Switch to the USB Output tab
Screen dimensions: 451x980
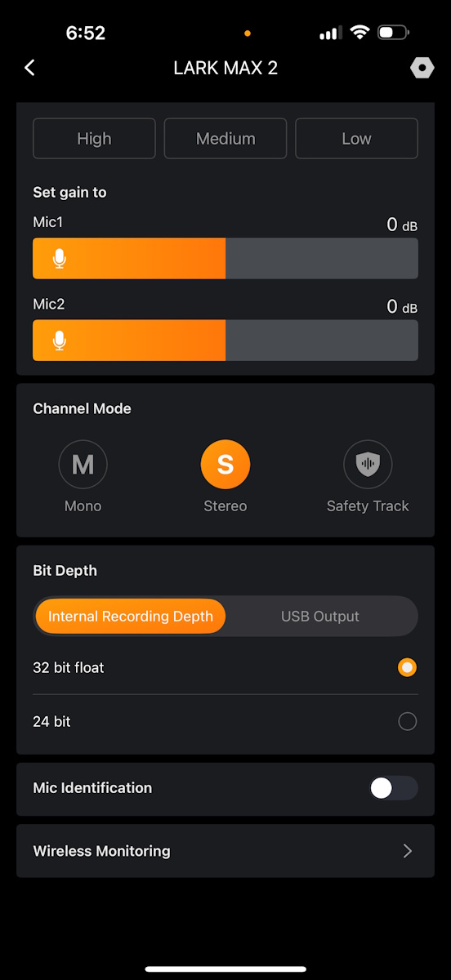[320, 617]
